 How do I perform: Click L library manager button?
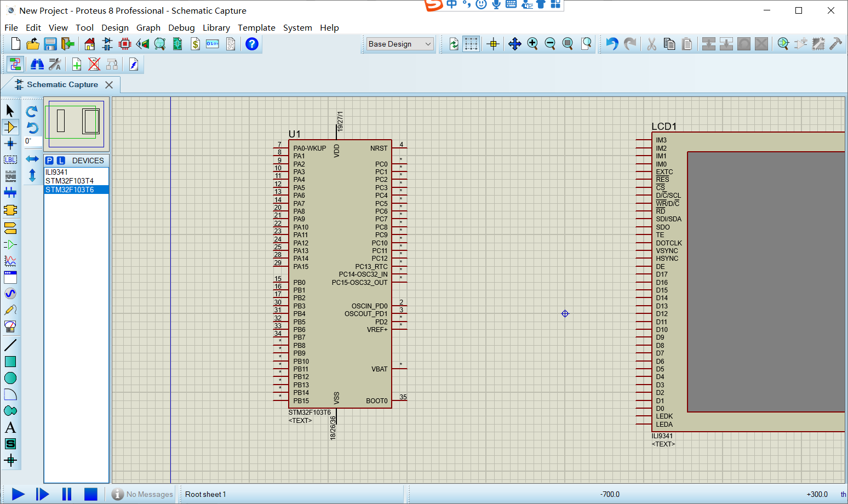[61, 161]
